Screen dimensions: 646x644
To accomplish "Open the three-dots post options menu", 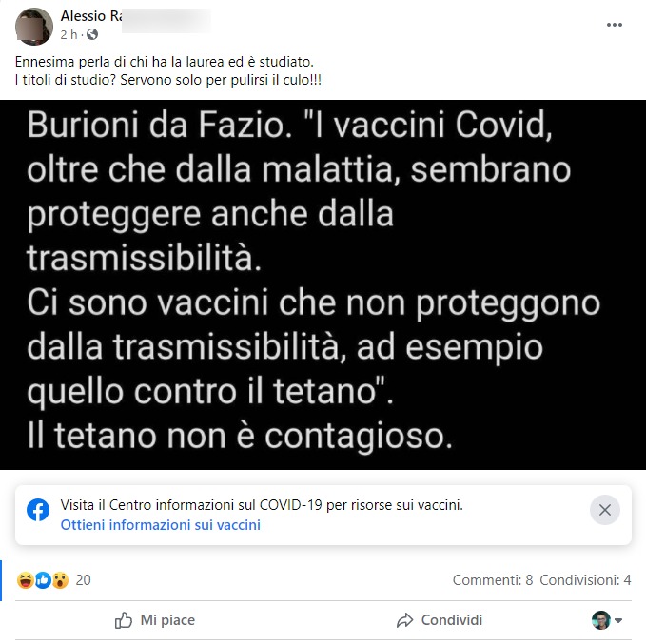I will 614,25.
